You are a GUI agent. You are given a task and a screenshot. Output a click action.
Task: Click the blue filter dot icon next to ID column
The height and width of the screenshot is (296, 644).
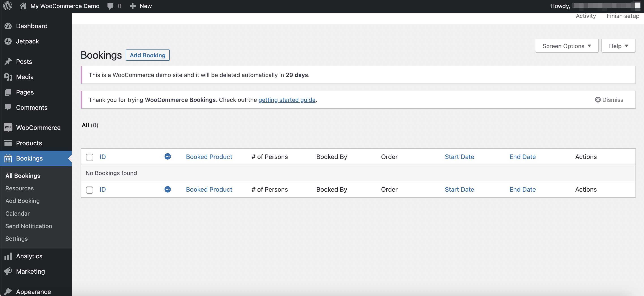click(x=167, y=157)
